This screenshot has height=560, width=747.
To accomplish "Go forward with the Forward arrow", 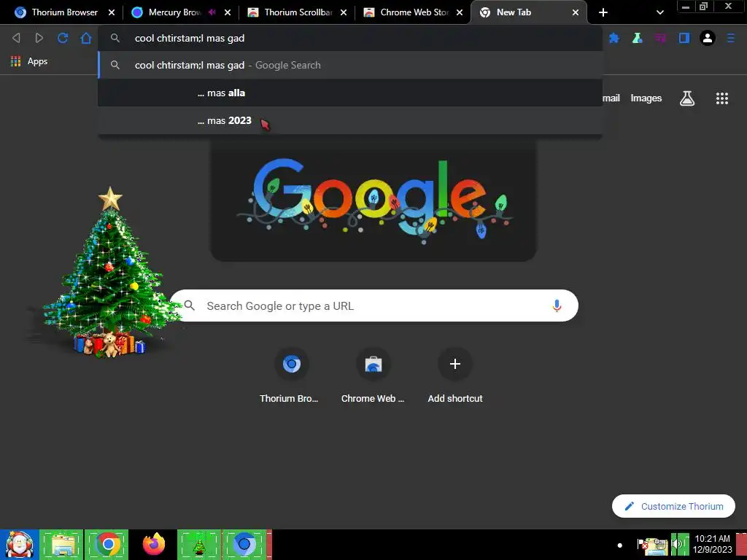I will click(x=39, y=38).
